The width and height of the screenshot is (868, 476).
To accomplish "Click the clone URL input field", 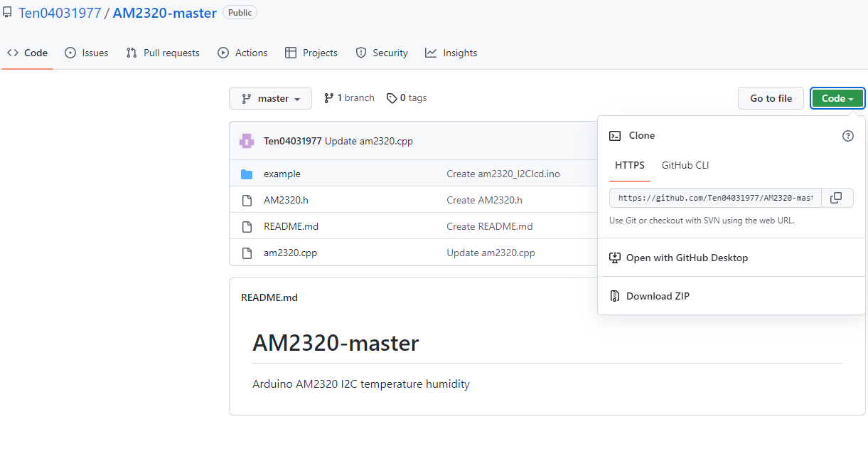I will click(x=715, y=198).
